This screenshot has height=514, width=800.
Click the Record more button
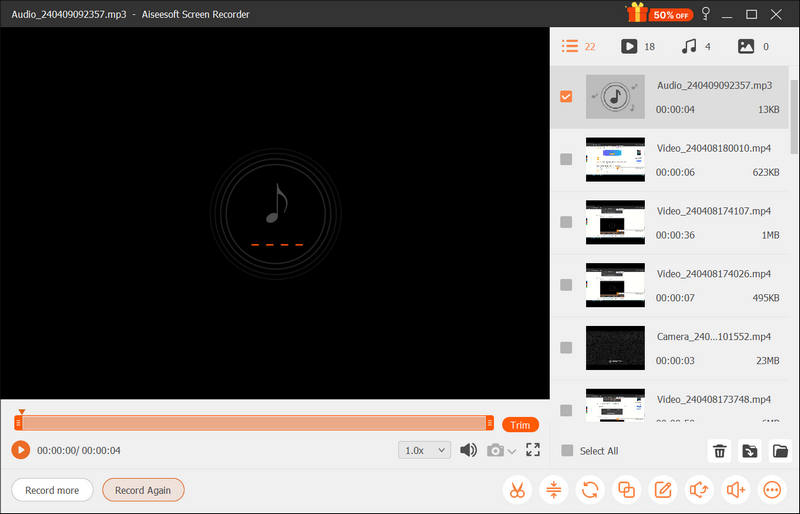pyautogui.click(x=52, y=490)
